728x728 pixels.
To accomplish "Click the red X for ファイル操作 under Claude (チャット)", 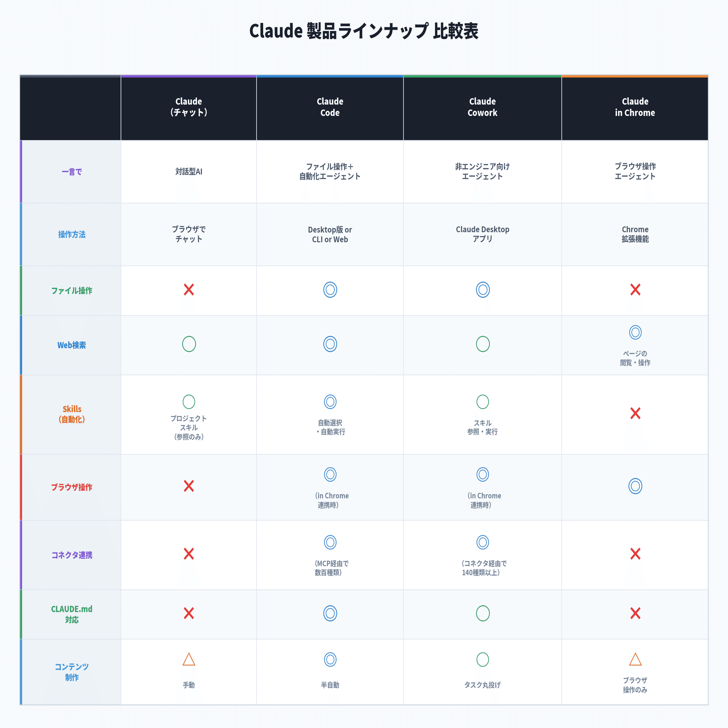I will point(189,290).
